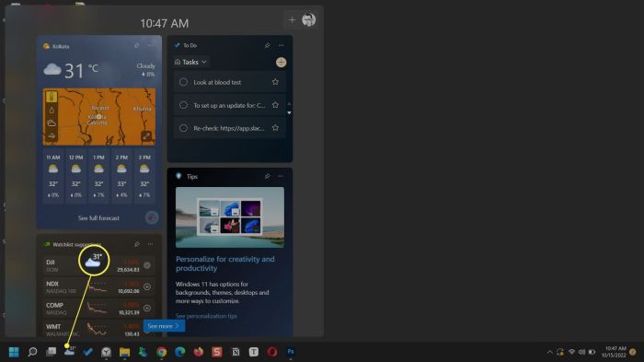Select the 1 PM hourly forecast
The width and height of the screenshot is (644, 362).
[x=98, y=176]
